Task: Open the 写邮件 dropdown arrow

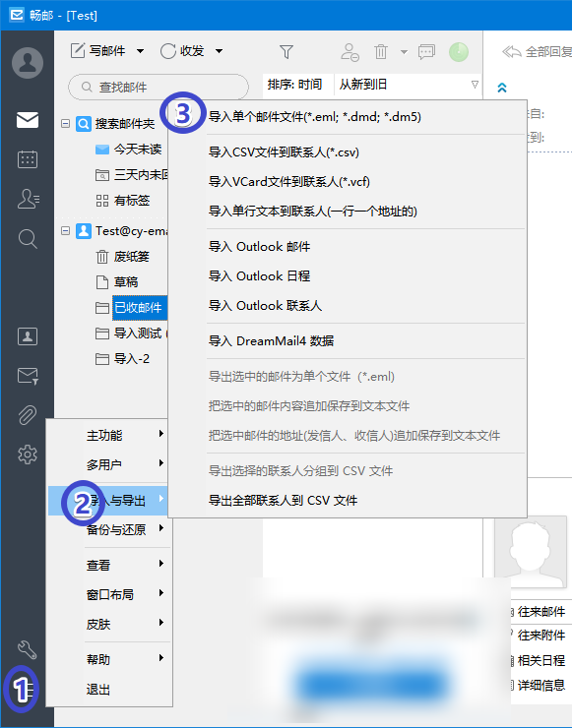Action: point(140,51)
